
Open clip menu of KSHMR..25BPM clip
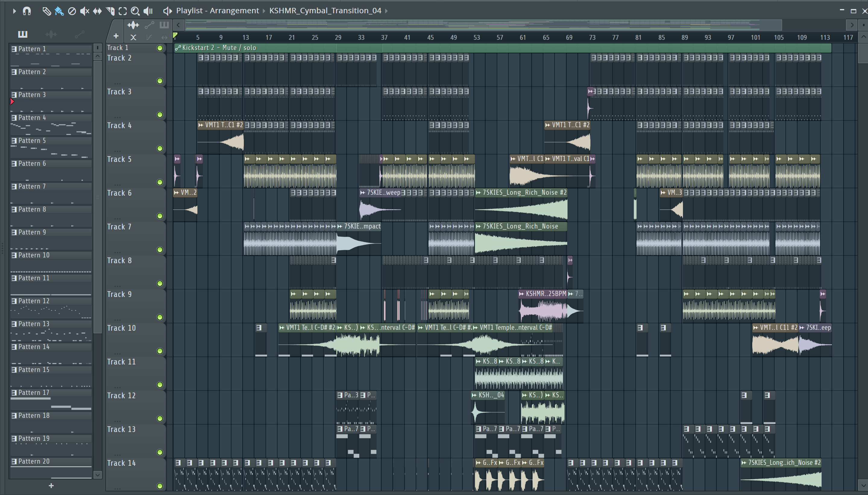point(522,294)
